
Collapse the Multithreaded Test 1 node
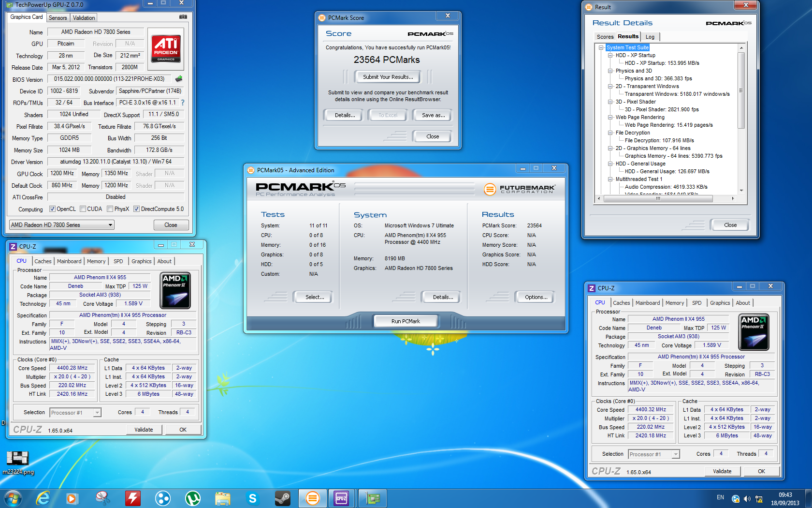tap(610, 179)
